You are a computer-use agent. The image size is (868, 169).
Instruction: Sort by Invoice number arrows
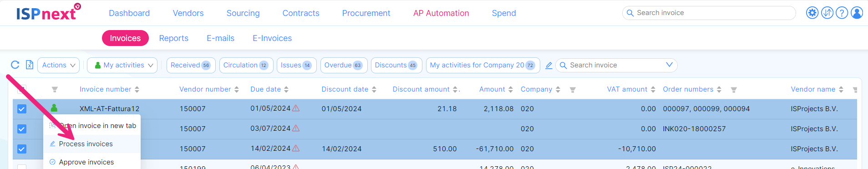pyautogui.click(x=137, y=90)
